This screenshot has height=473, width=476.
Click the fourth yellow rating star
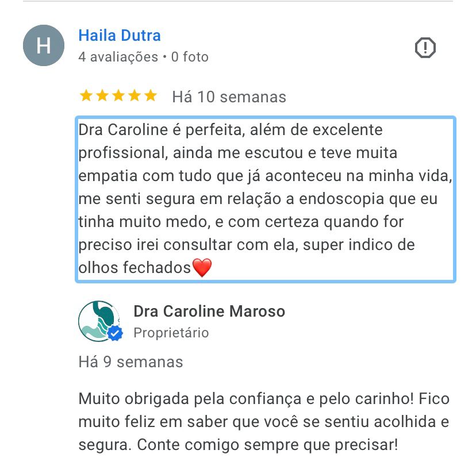coord(134,95)
